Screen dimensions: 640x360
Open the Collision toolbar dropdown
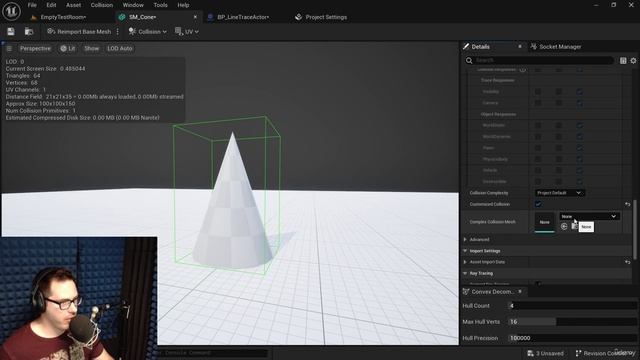147,31
